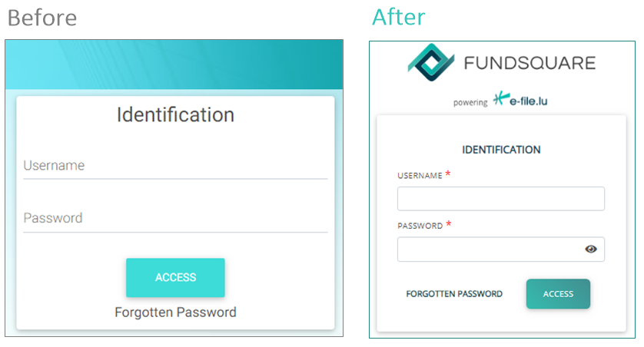Click the uppercase USERNAME label

coord(420,176)
